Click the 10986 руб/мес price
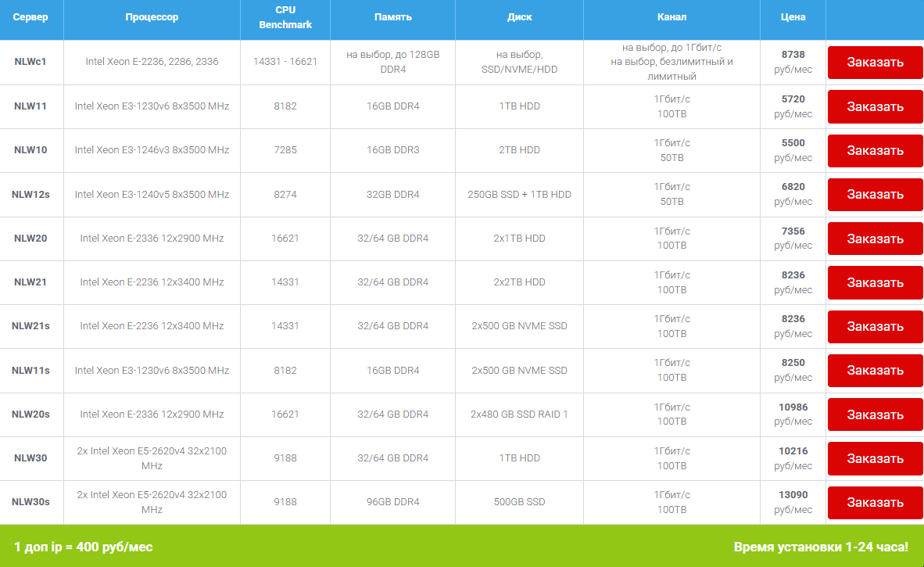This screenshot has width=924, height=567. pos(793,414)
